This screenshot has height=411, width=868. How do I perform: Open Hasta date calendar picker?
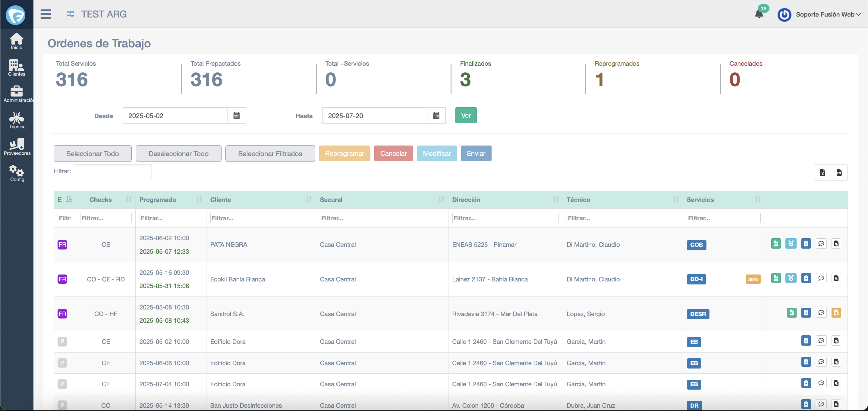click(436, 115)
